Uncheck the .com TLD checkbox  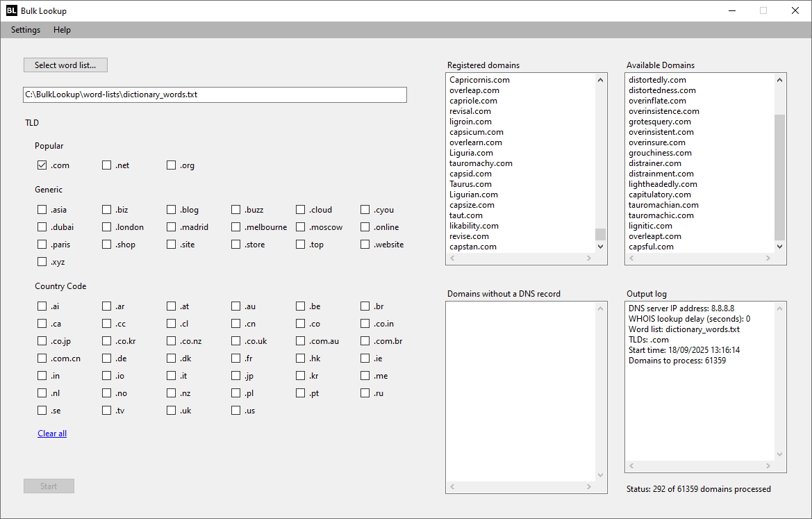click(42, 165)
